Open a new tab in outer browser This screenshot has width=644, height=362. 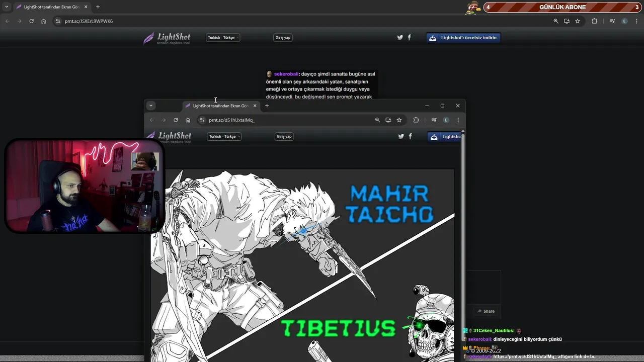point(98,7)
